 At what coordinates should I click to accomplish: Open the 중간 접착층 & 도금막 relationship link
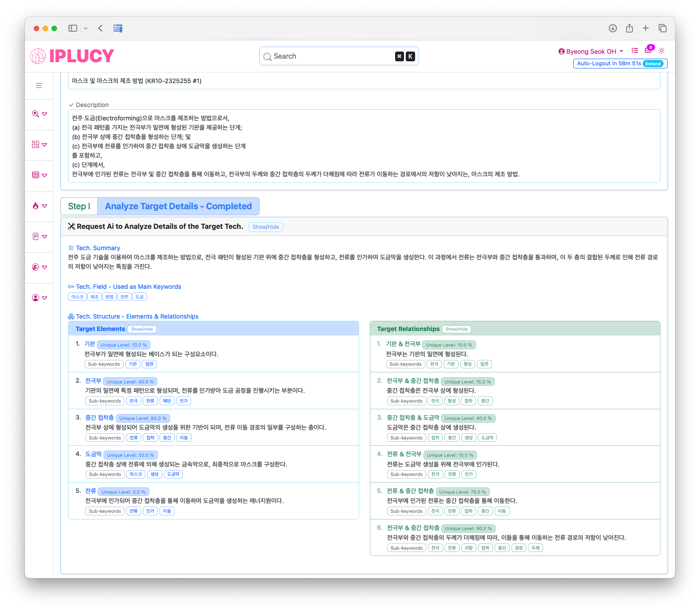click(x=413, y=418)
